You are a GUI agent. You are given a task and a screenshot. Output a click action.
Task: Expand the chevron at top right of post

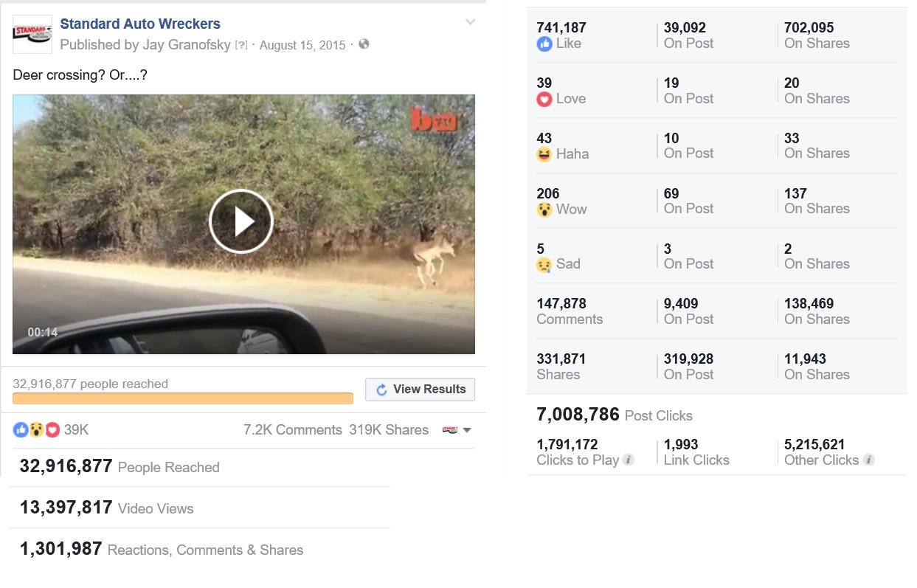pyautogui.click(x=470, y=21)
